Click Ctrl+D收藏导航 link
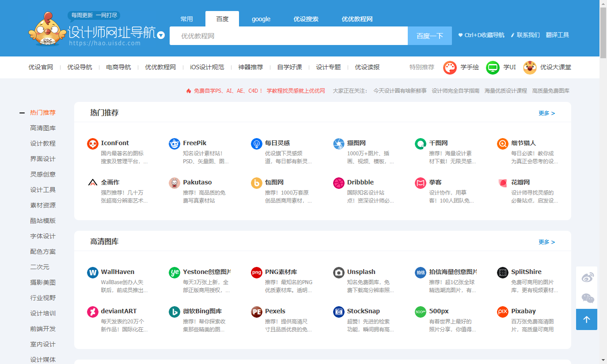The height and width of the screenshot is (364, 607). (482, 35)
